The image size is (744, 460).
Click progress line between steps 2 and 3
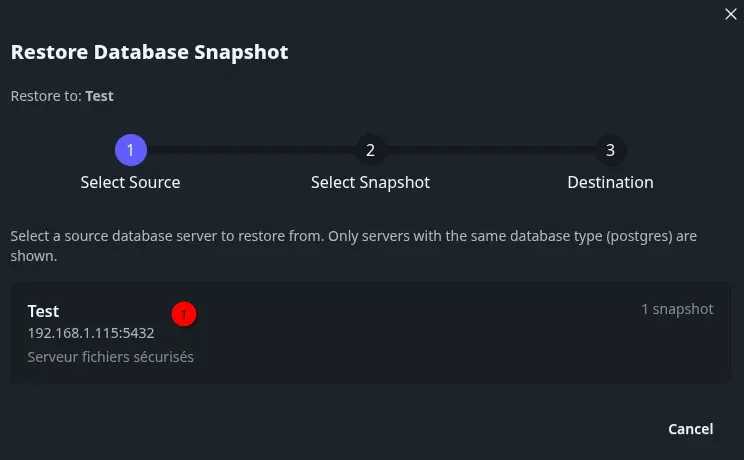(490, 151)
